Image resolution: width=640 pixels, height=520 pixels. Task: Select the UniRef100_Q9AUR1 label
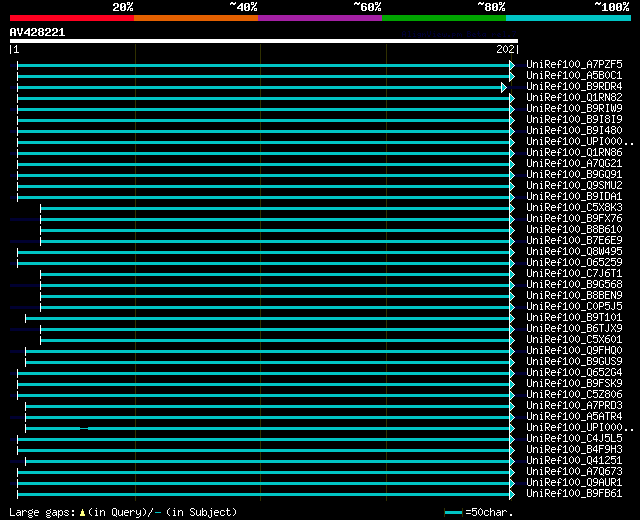574,483
